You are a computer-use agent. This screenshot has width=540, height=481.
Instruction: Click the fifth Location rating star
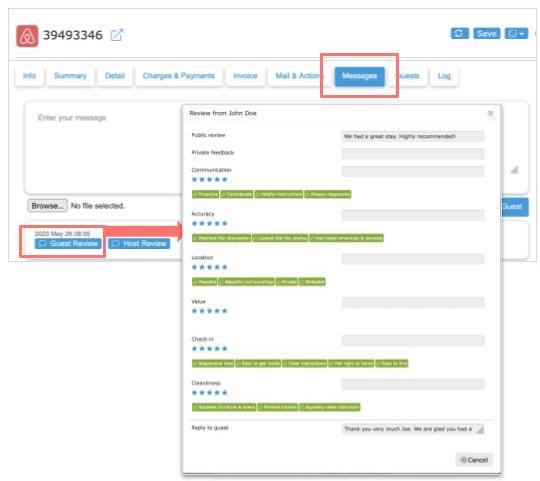pyautogui.click(x=225, y=267)
